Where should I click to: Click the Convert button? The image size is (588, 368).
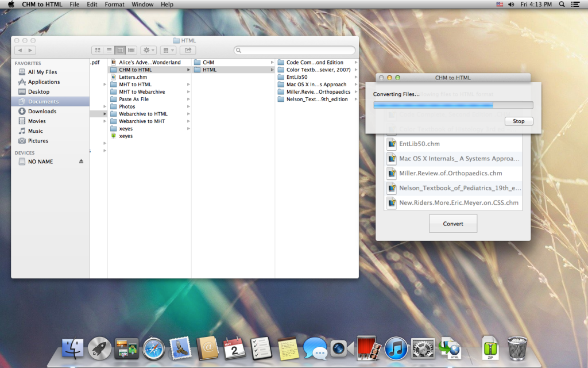453,224
